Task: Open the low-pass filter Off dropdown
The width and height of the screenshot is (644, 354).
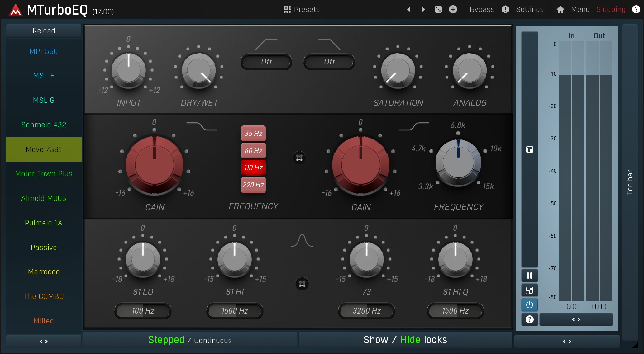Action: click(x=329, y=62)
